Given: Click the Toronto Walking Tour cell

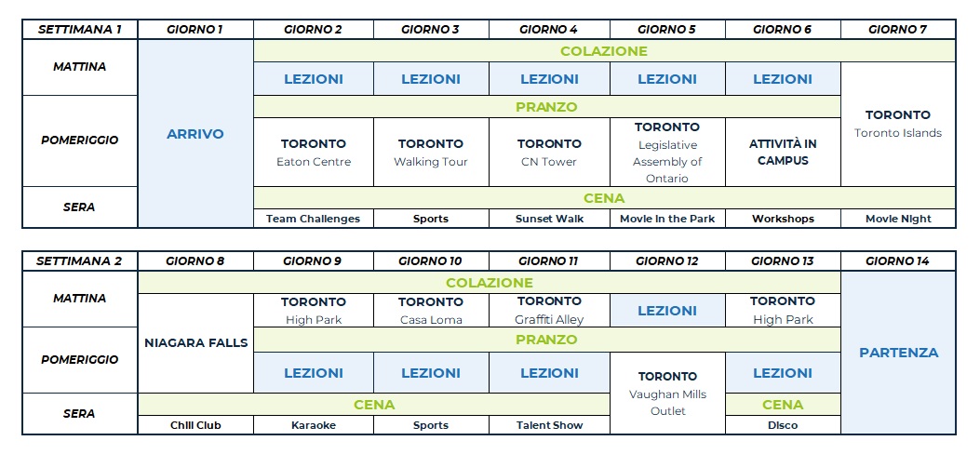Looking at the screenshot, I should pos(431,153).
